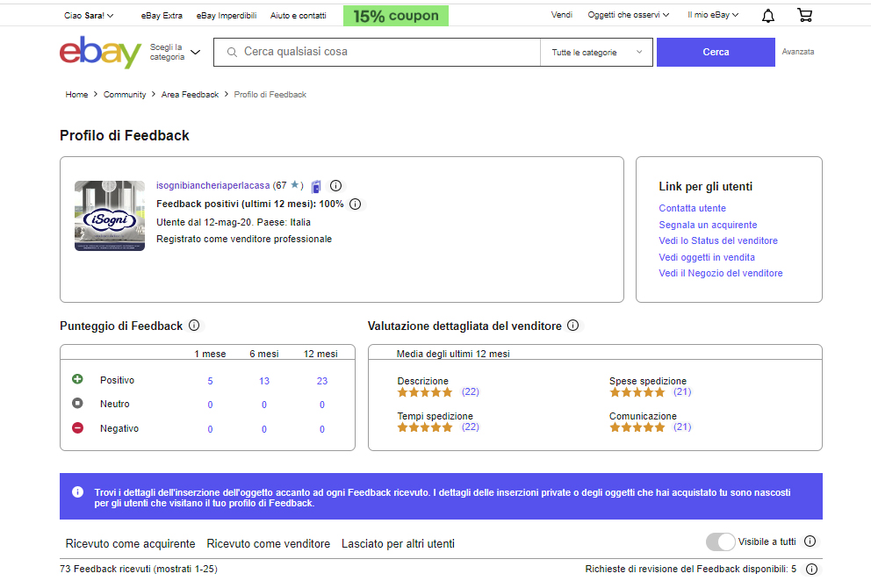Click the feedback star next to score 67
The width and height of the screenshot is (871, 588).
coord(295,185)
